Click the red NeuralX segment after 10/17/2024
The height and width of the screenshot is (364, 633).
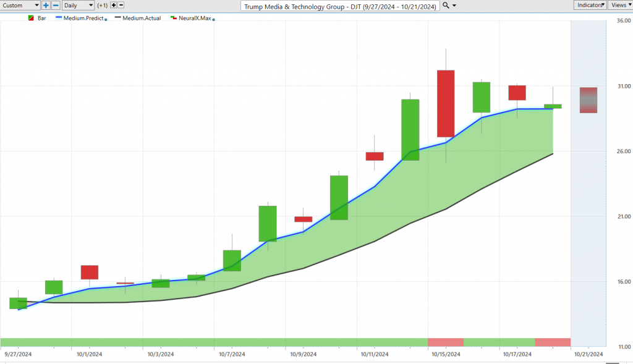[x=553, y=342]
